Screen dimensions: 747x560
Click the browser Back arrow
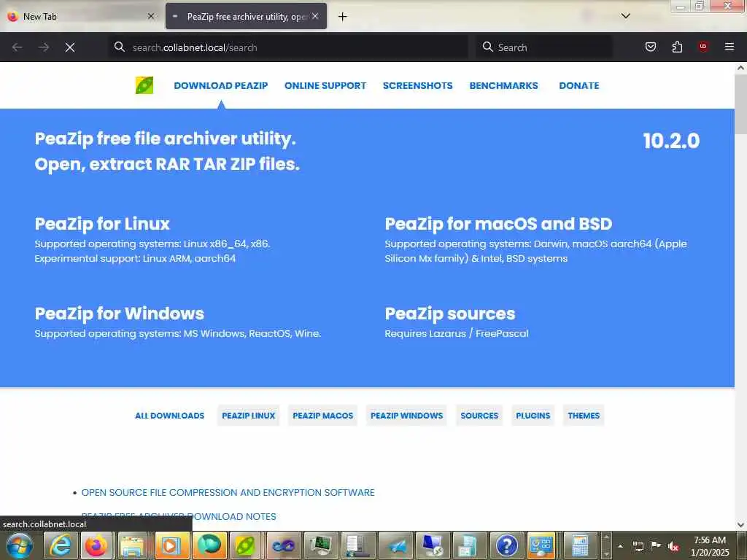(18, 47)
